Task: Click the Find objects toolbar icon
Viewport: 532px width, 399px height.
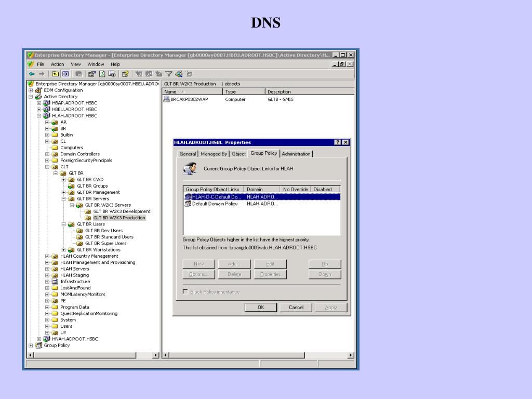Action: tap(179, 74)
